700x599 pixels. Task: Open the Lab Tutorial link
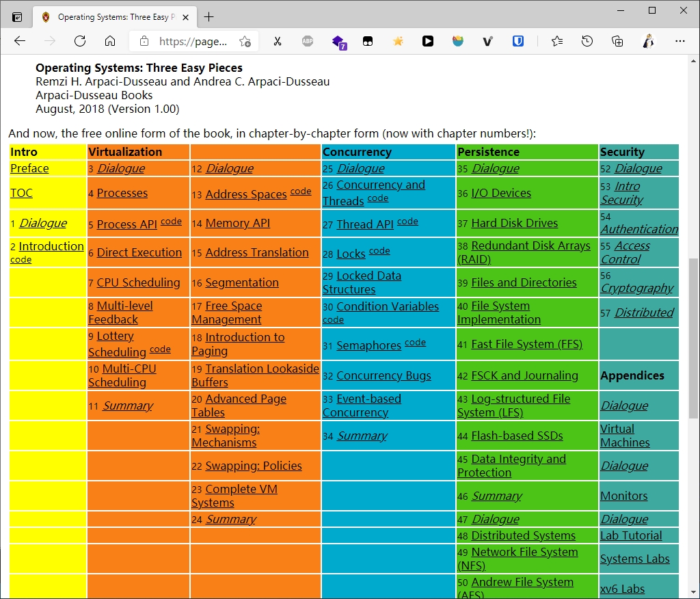coord(631,535)
